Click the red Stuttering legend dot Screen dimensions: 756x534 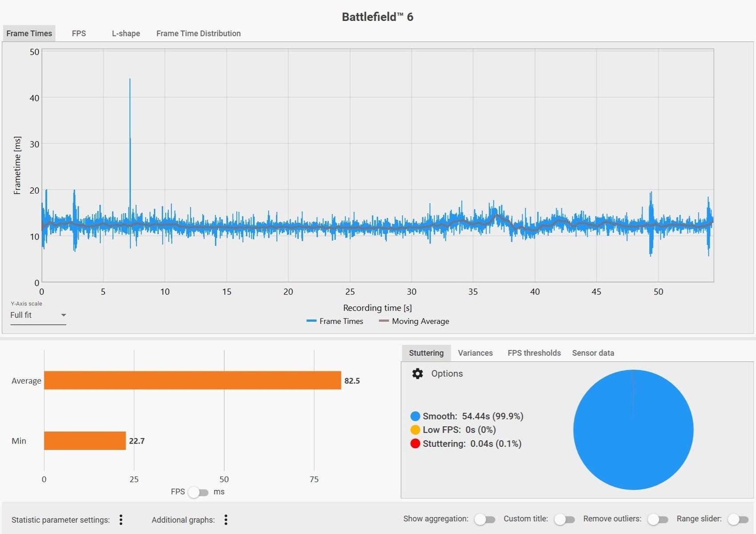click(x=415, y=444)
